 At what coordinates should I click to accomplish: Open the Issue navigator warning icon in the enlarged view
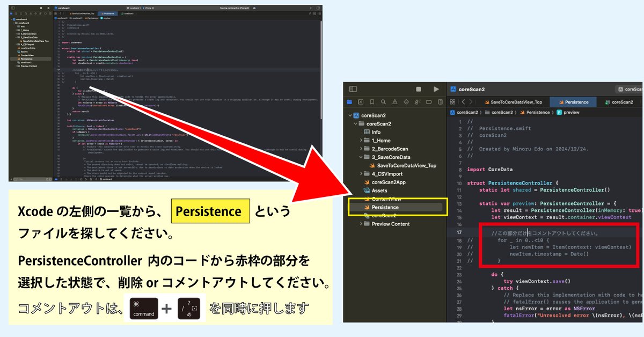[x=395, y=102]
